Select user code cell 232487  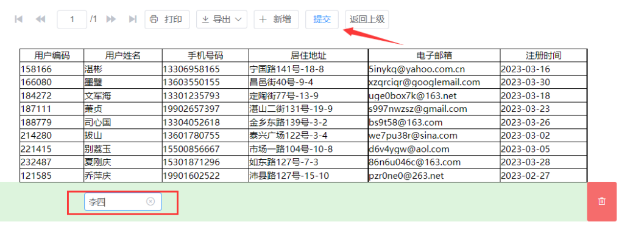click(52, 162)
